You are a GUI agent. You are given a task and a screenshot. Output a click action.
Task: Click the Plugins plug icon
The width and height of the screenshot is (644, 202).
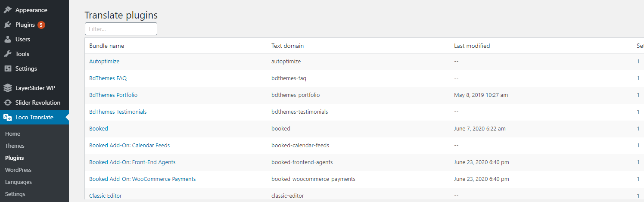(8, 25)
